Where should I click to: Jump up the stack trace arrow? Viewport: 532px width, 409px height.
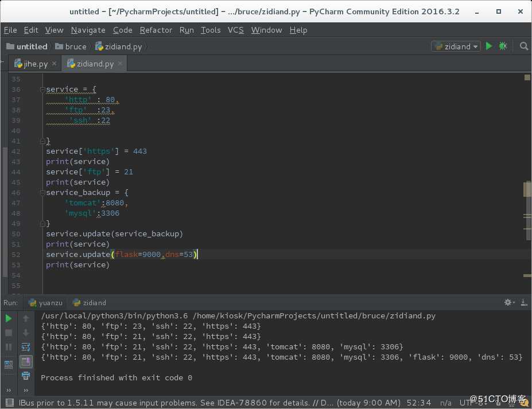[26, 318]
